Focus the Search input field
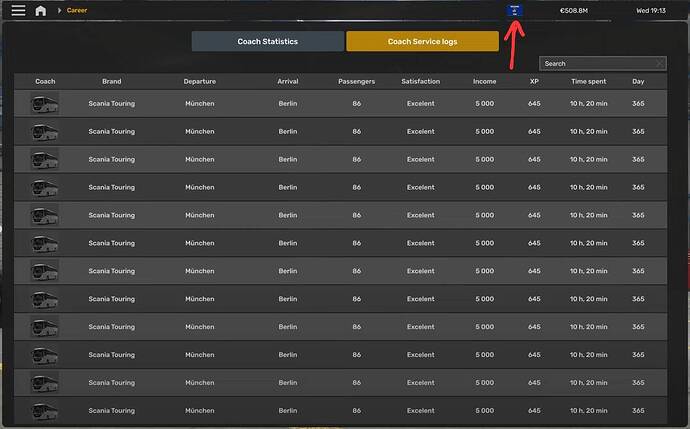The height and width of the screenshot is (429, 690). (602, 63)
